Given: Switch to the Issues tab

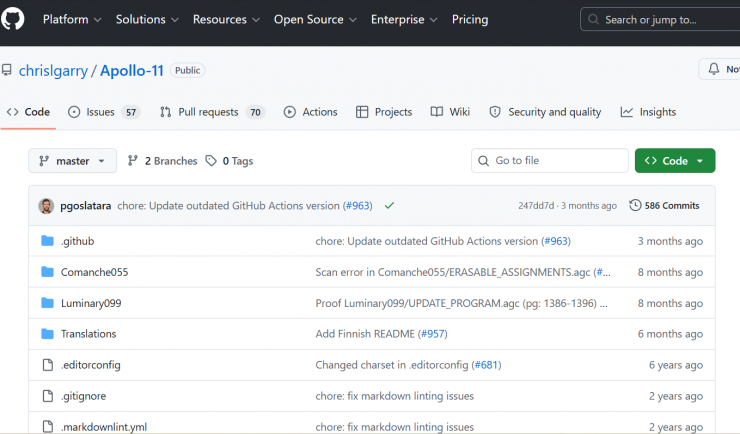Looking at the screenshot, I should pyautogui.click(x=104, y=112).
